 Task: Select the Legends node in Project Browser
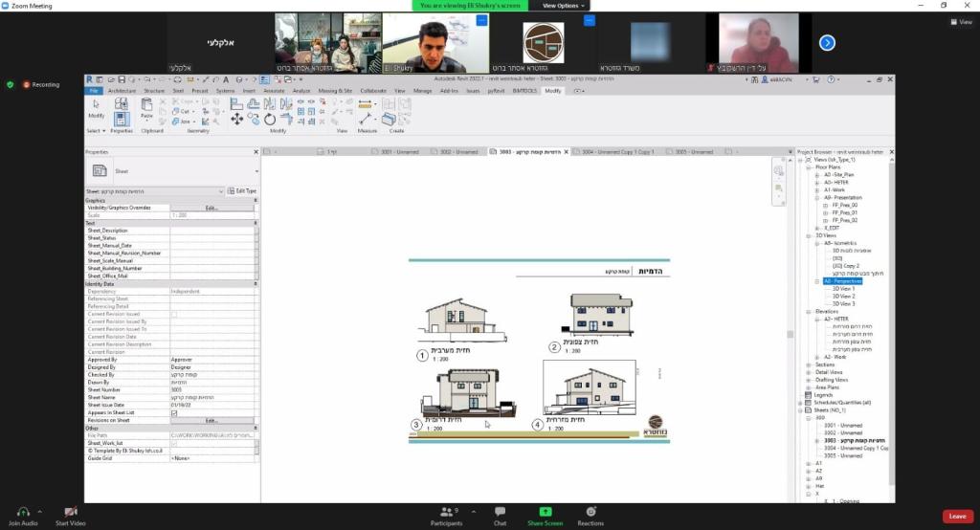[x=823, y=395]
